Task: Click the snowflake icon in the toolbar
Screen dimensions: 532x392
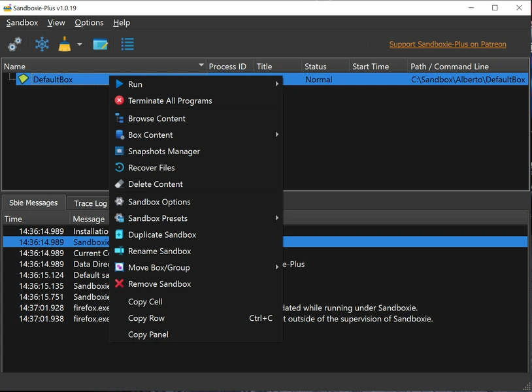Action: pos(42,44)
